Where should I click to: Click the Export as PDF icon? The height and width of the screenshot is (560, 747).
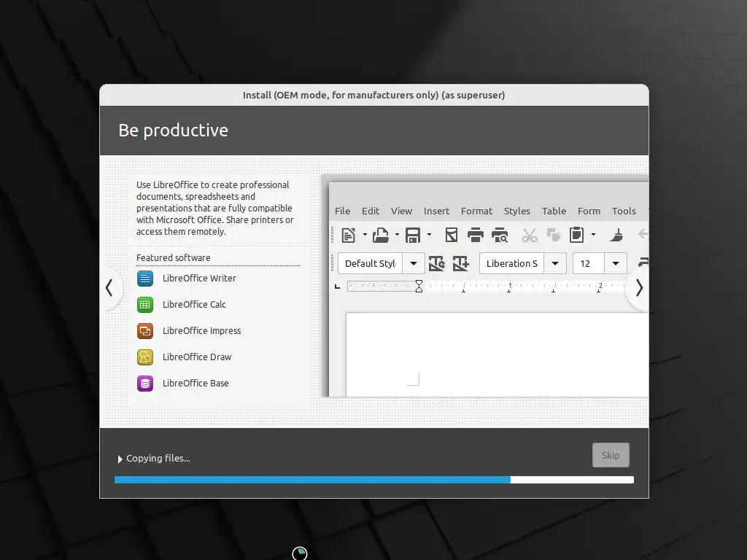tap(451, 235)
